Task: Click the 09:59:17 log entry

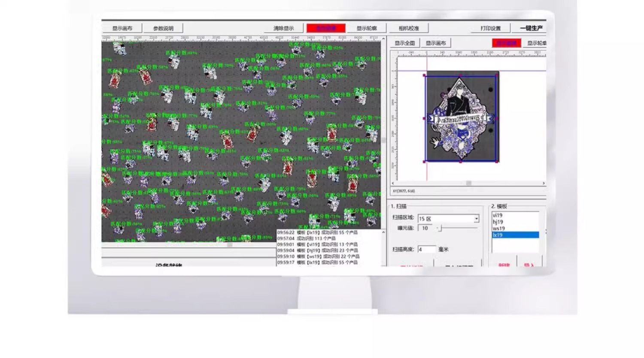Action: pyautogui.click(x=317, y=262)
